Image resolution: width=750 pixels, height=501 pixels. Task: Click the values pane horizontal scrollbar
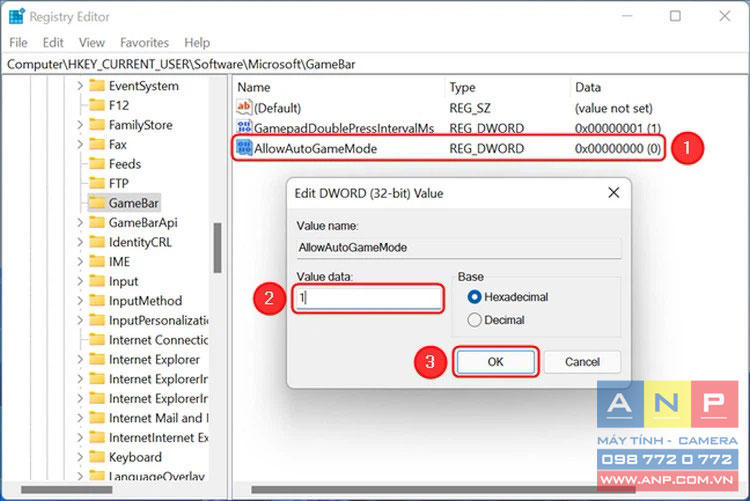click(x=443, y=490)
